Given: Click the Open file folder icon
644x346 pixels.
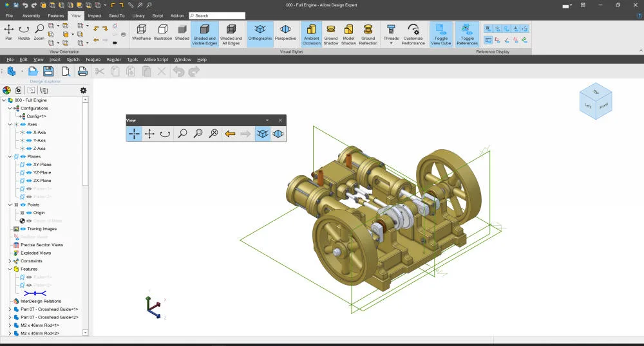Looking at the screenshot, I should (x=33, y=71).
